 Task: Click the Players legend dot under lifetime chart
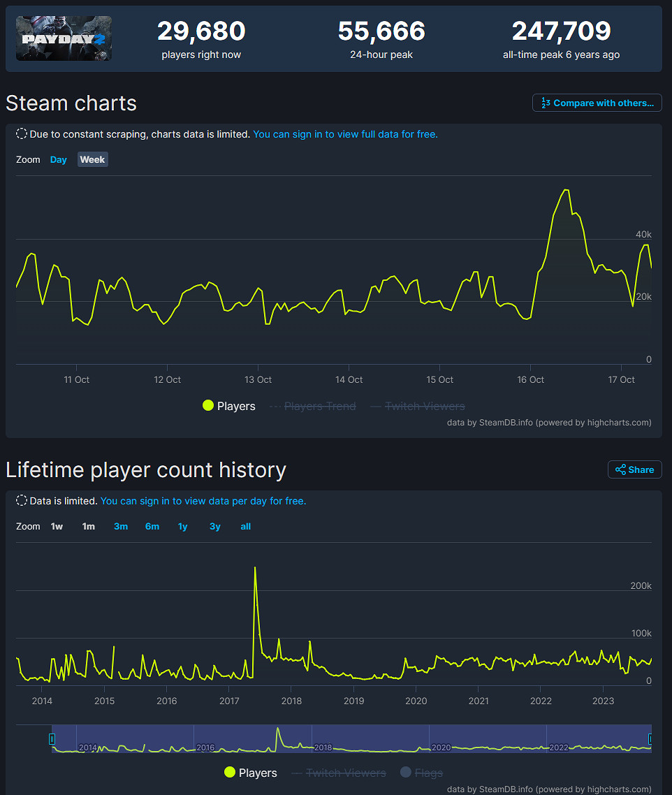[x=230, y=773]
